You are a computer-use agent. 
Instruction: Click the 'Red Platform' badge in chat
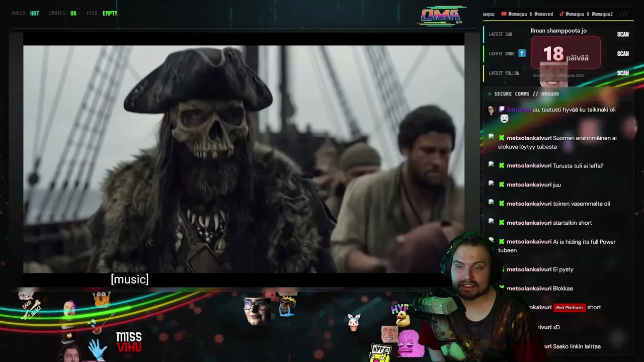click(570, 308)
